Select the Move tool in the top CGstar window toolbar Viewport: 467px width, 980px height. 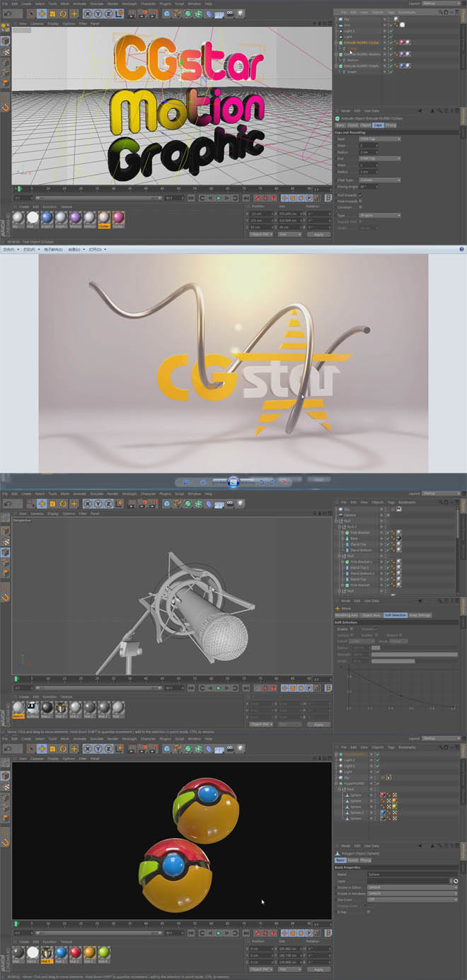pyautogui.click(x=42, y=13)
